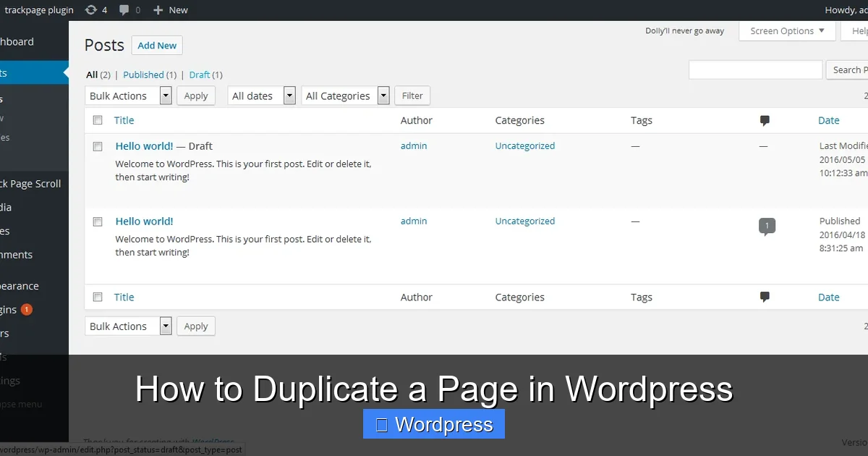Screen dimensions: 868x456
Task: Click admin author link in Draft row
Action: point(414,146)
